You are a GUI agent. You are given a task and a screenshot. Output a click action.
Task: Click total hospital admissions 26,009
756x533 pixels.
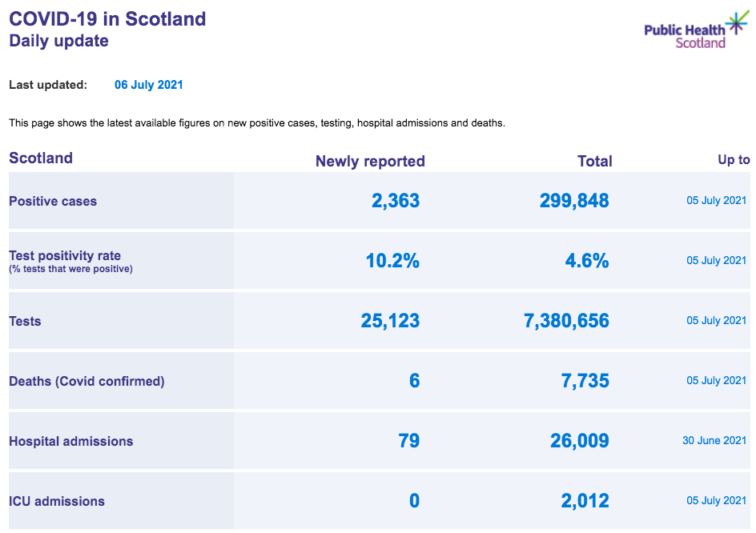[580, 440]
